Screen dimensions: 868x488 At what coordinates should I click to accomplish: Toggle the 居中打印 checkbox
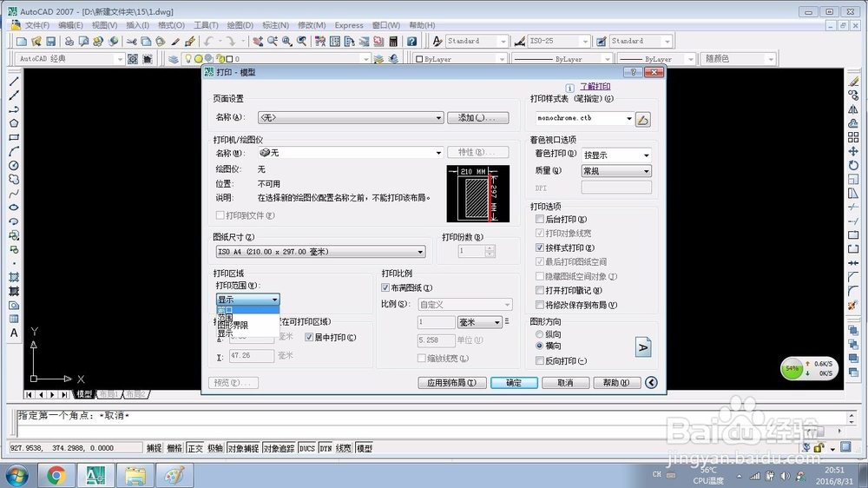point(309,337)
